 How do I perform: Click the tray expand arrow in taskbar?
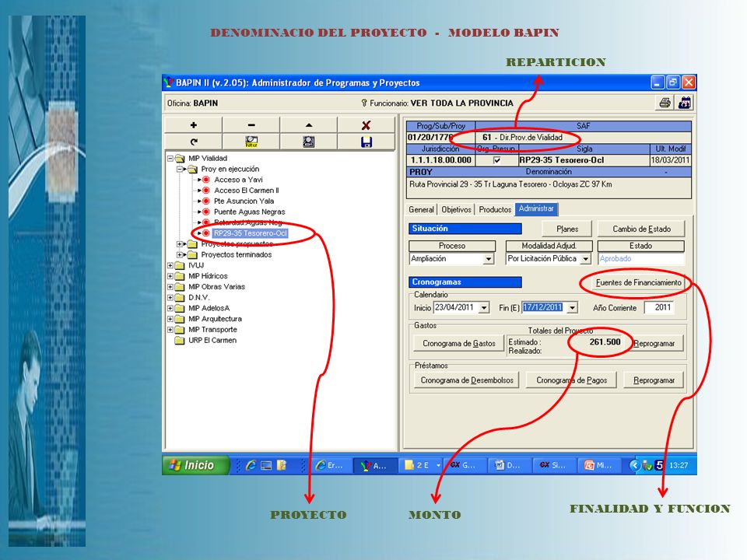[634, 465]
